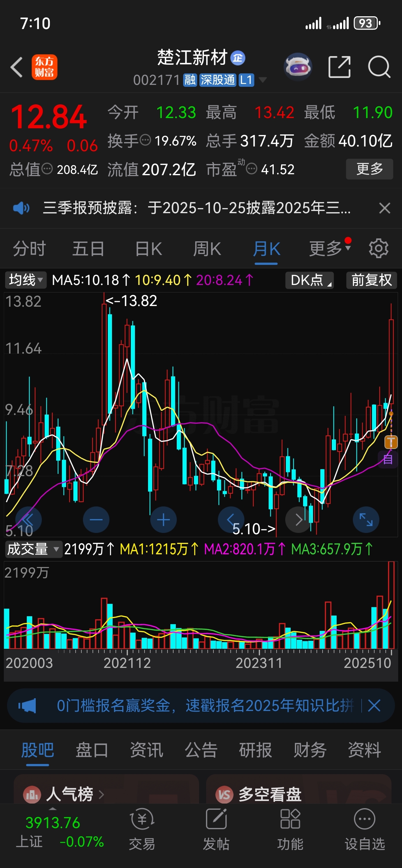Image resolution: width=402 pixels, height=868 pixels.
Task: Switch to the 资料 tab
Action: pyautogui.click(x=364, y=750)
